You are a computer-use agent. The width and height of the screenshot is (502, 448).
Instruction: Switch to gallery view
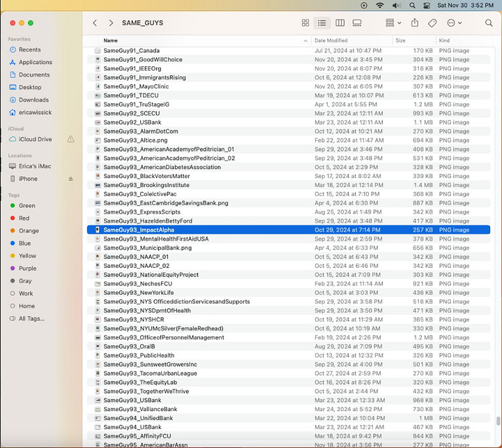click(357, 23)
